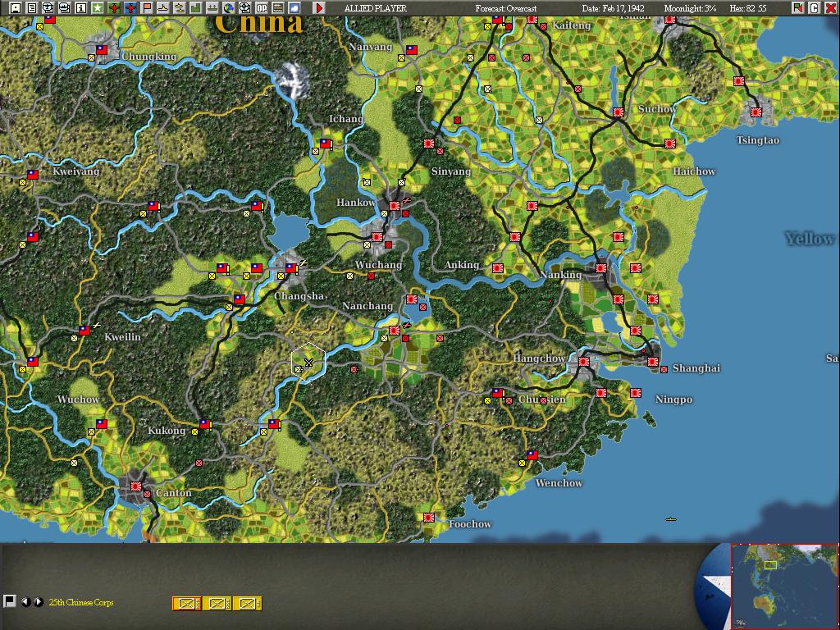This screenshot has width=840, height=630.
Task: Click the white star on green icon
Action: pos(97,7)
